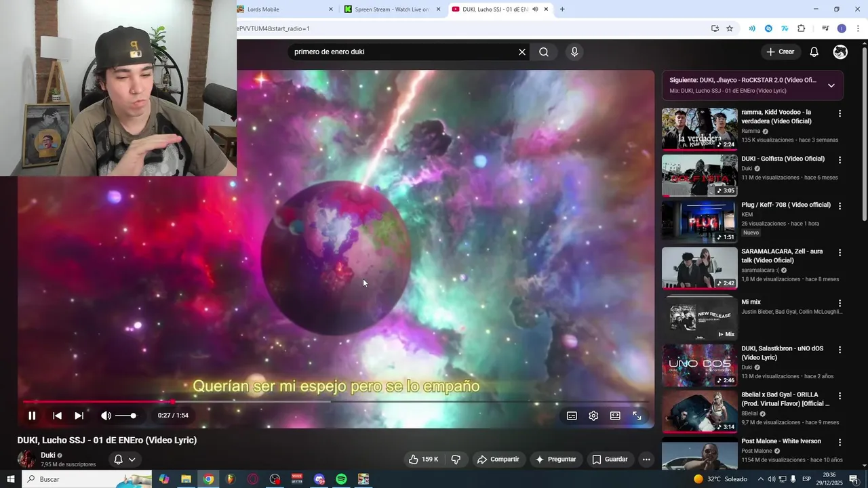Open Duki channel name link

point(47,455)
